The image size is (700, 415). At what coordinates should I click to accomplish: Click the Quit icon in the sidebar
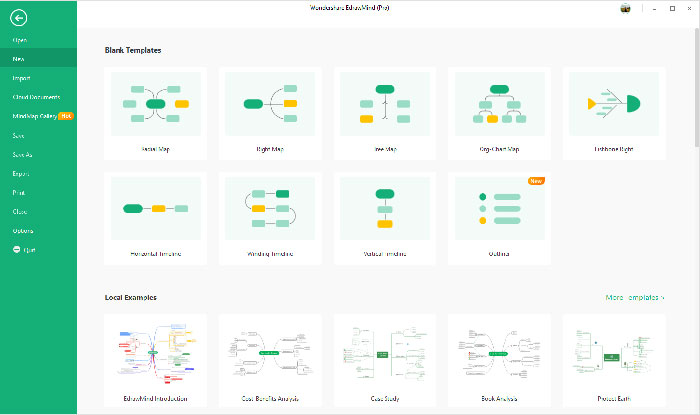click(x=17, y=249)
